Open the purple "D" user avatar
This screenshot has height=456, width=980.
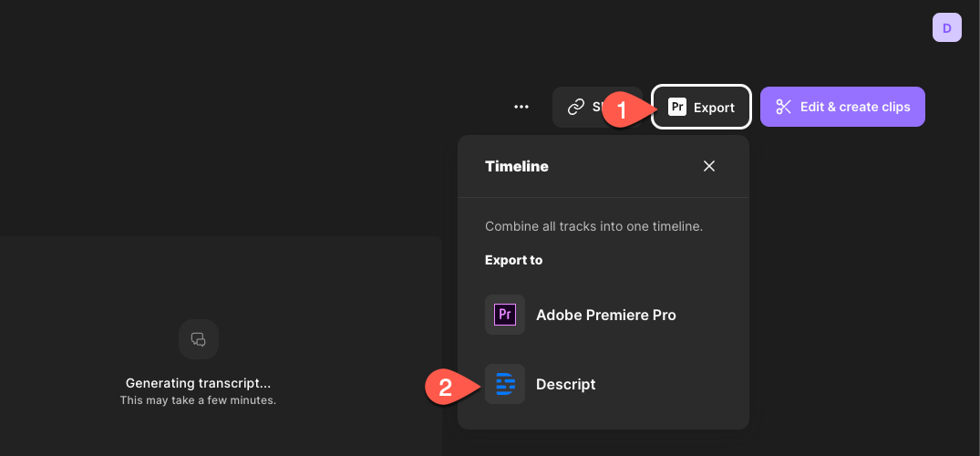pos(946,28)
